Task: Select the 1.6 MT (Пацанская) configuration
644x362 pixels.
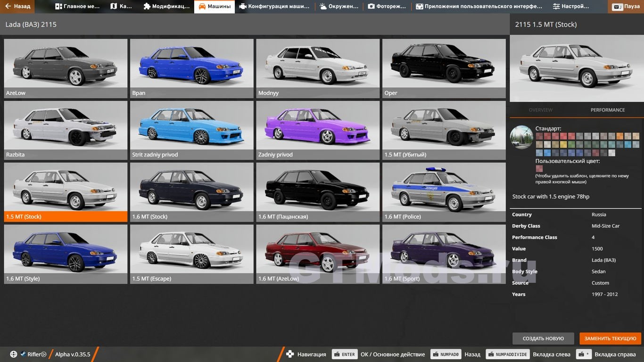Action: pos(318,192)
